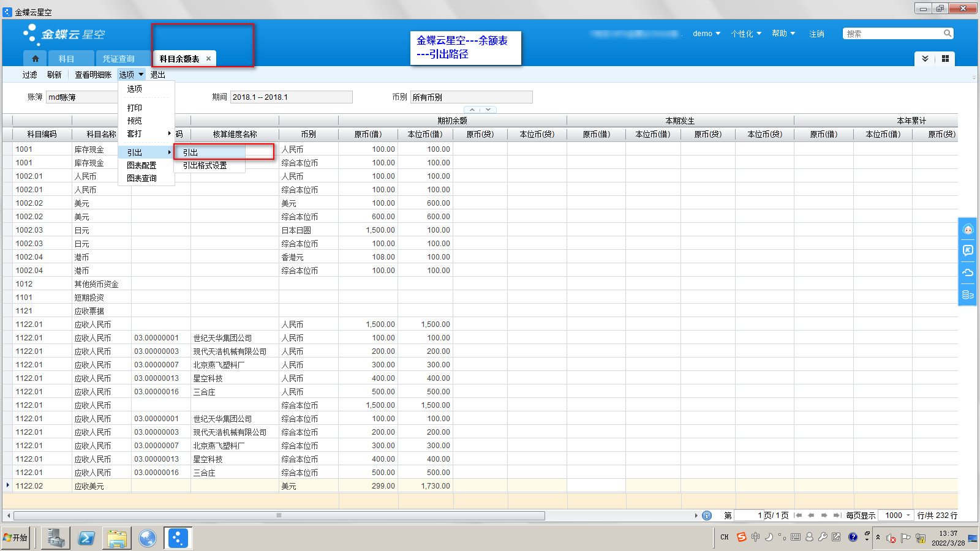This screenshot has width=980, height=551.
Task: Open the customer service avatar icon in sidebar
Action: (968, 230)
